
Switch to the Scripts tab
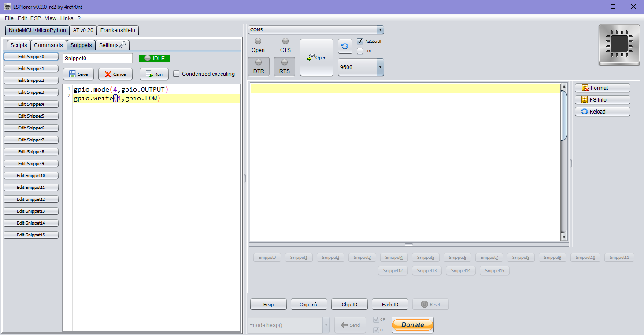coord(19,45)
